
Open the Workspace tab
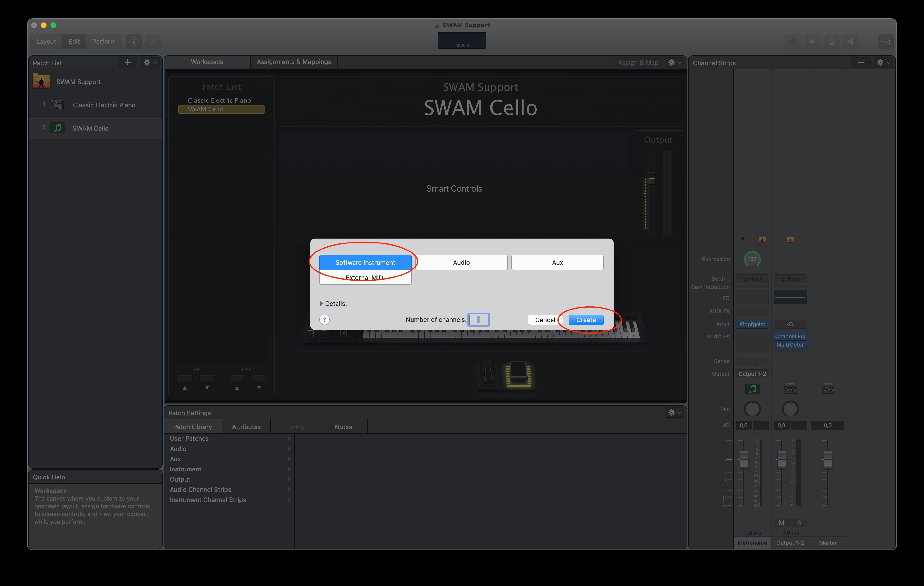click(207, 62)
